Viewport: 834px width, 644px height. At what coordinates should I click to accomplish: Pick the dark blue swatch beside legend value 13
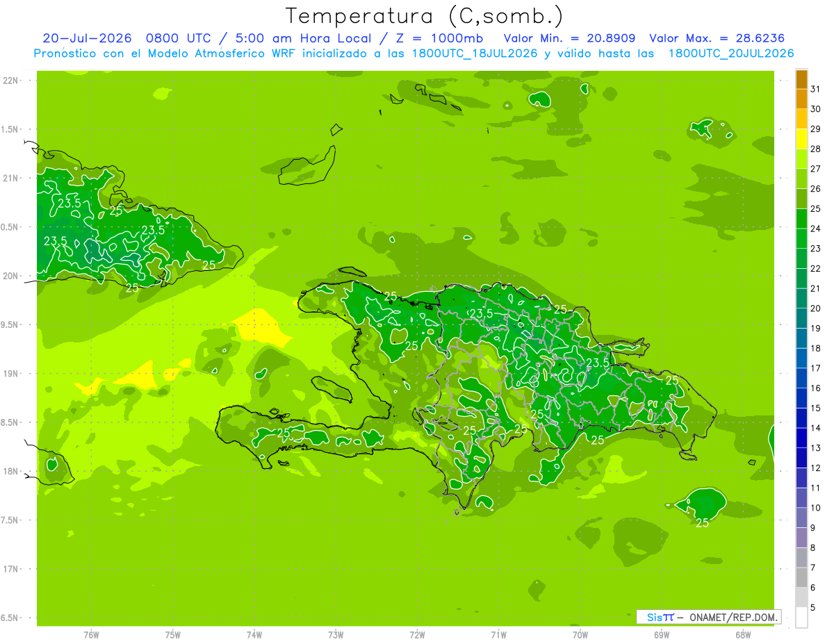[802, 438]
